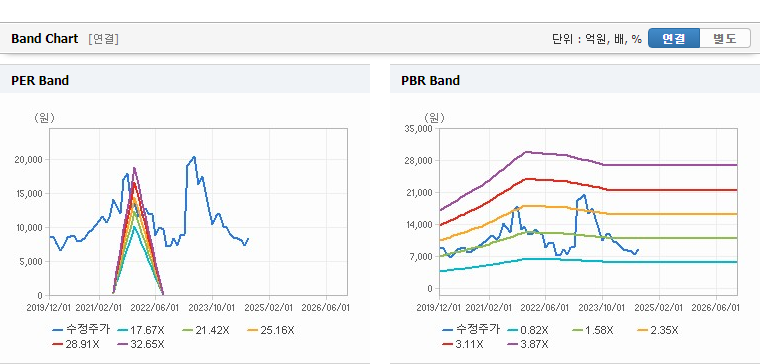Click 2021/02/01 date label in PBR chart
This screenshot has height=364, width=760.
pyautogui.click(x=489, y=308)
